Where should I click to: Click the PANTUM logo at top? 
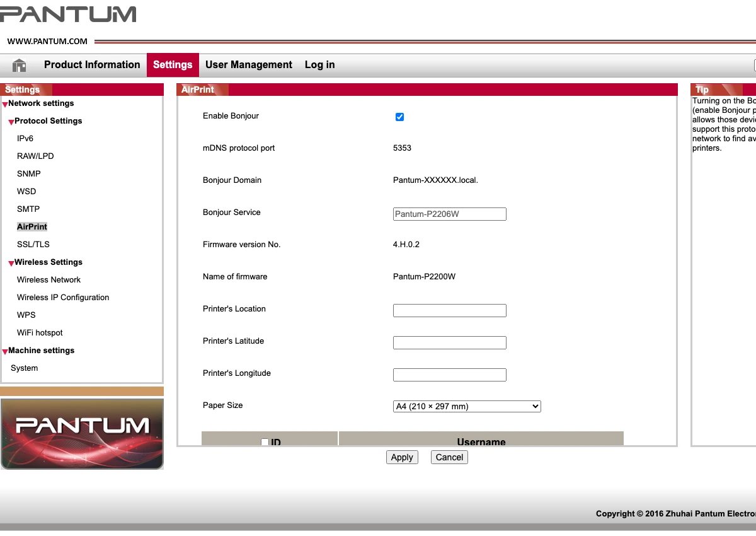68,14
